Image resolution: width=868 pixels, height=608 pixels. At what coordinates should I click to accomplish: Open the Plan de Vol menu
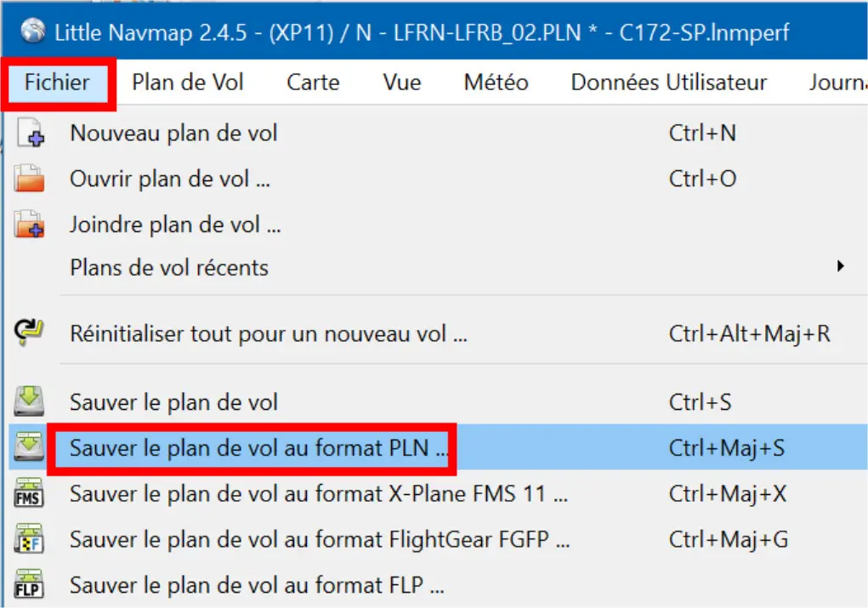[x=188, y=82]
